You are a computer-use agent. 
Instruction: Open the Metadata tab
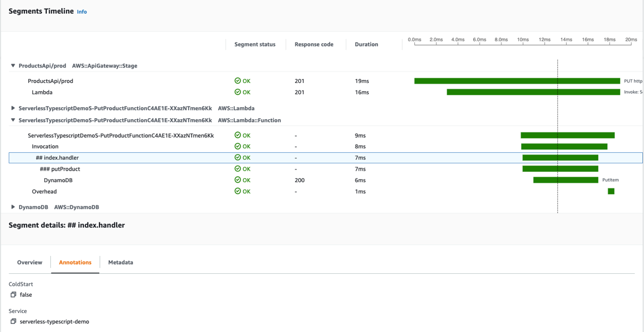pos(121,262)
